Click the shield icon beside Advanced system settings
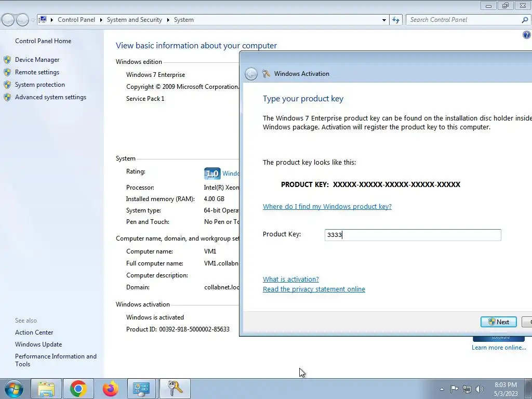This screenshot has width=532, height=399. click(7, 97)
